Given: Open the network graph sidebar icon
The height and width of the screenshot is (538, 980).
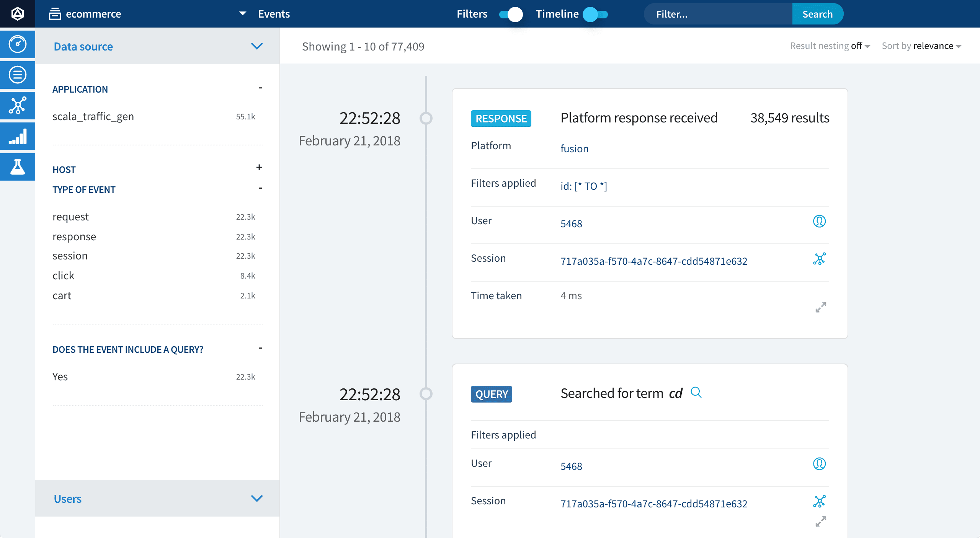Looking at the screenshot, I should [x=18, y=105].
